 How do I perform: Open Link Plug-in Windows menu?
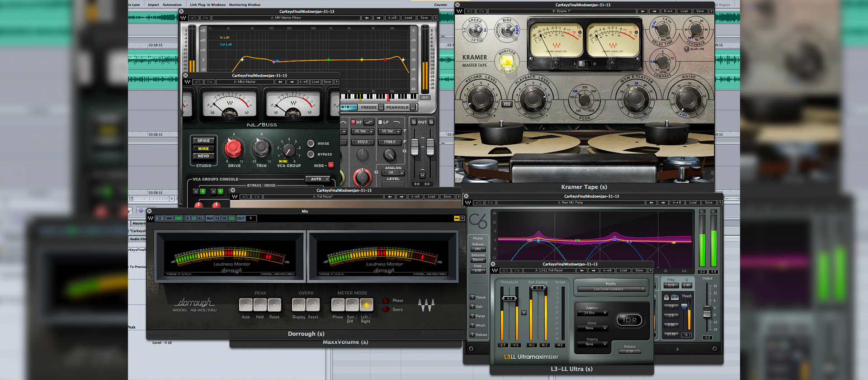tap(208, 5)
